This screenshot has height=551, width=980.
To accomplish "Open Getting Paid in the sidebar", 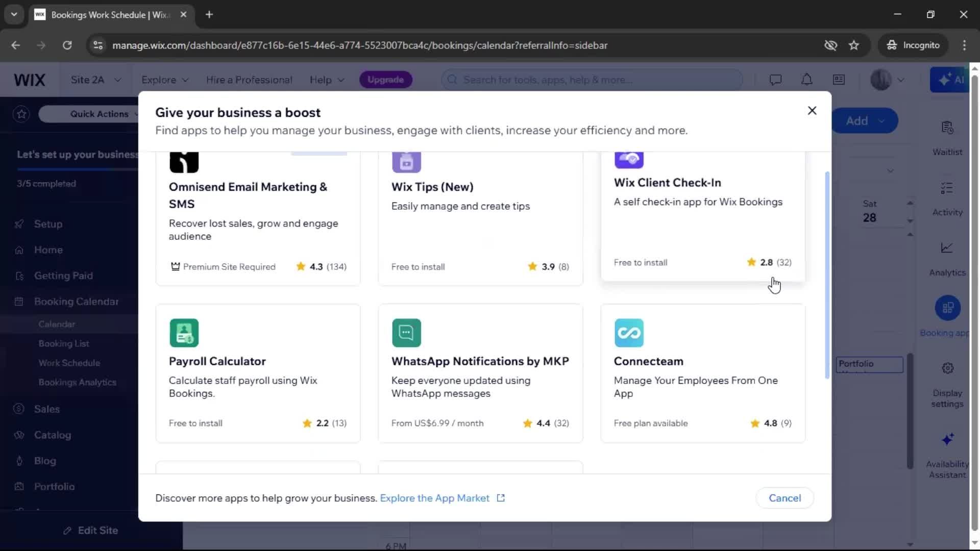I will tap(63, 275).
